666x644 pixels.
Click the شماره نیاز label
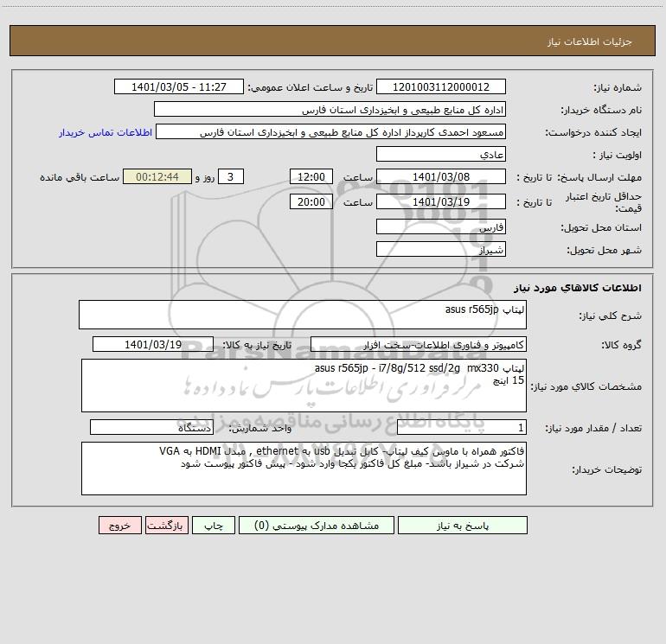click(618, 87)
